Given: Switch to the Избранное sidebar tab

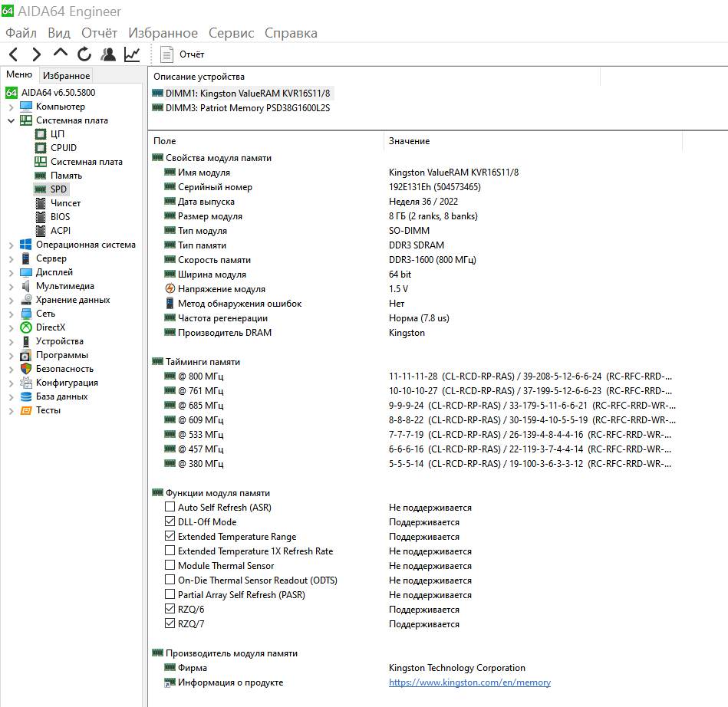Looking at the screenshot, I should (x=67, y=76).
